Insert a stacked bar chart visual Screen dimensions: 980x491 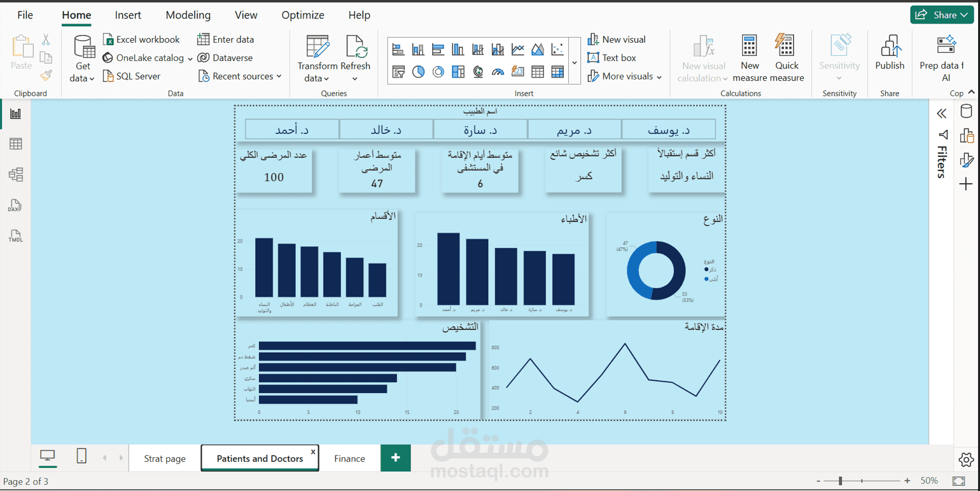click(398, 49)
